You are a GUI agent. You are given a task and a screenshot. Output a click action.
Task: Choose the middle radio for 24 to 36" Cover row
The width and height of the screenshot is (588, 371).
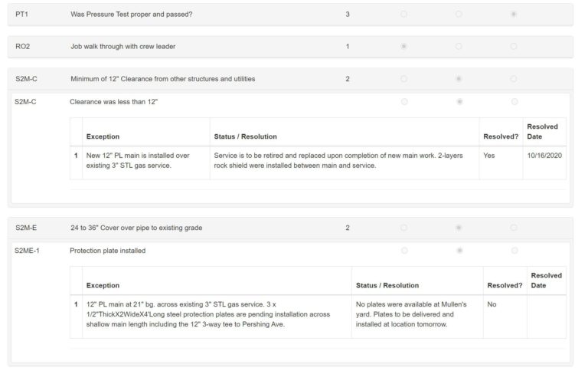tap(459, 227)
